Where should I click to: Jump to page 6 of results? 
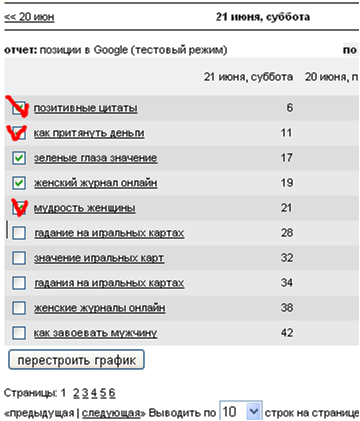pos(112,393)
